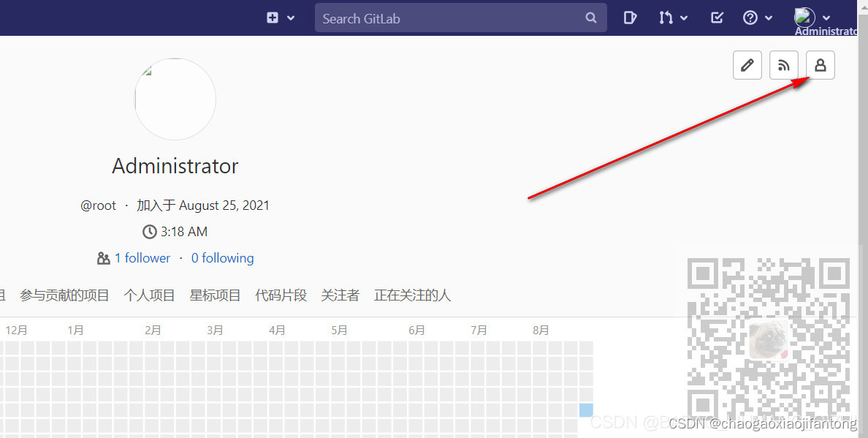Viewport: 868px width, 438px height.
Task: Expand the Administrator avatar dropdown
Action: (826, 17)
